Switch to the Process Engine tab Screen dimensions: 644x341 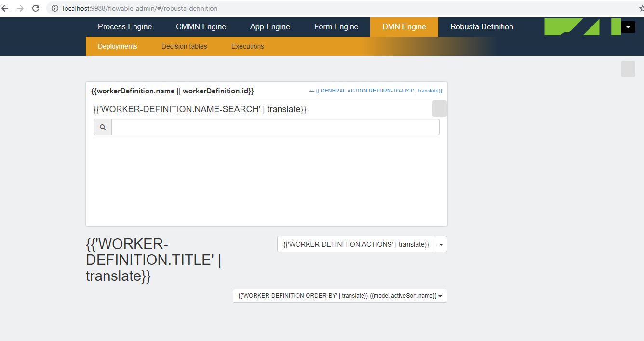(125, 27)
